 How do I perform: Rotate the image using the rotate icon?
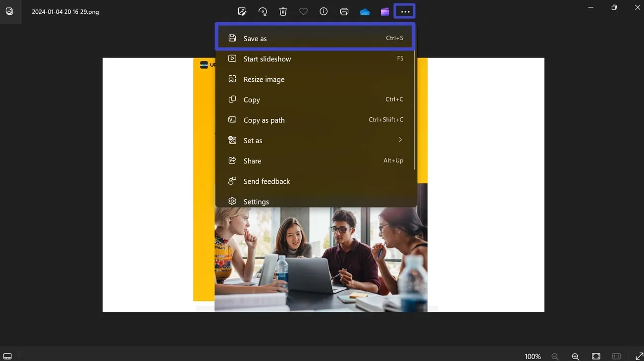pos(263,11)
